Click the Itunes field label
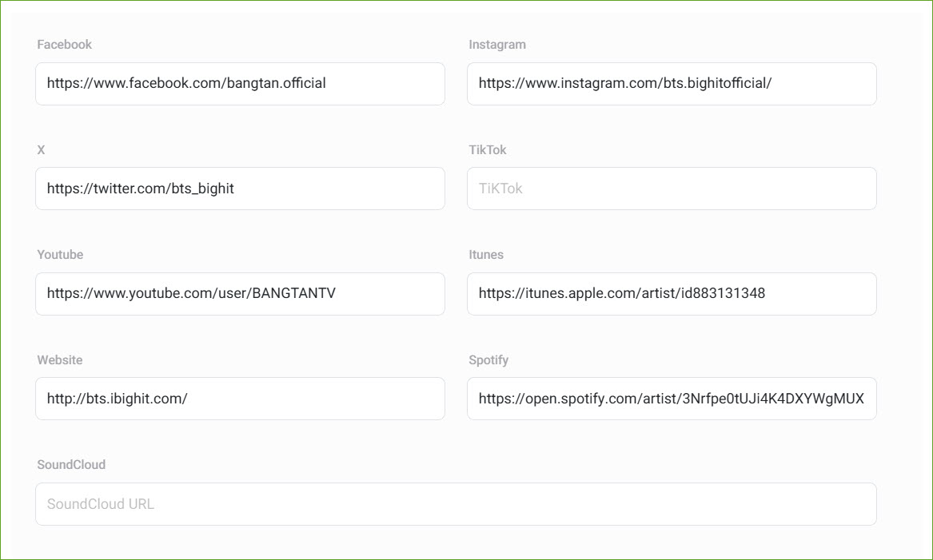The width and height of the screenshot is (933, 560). [x=485, y=255]
